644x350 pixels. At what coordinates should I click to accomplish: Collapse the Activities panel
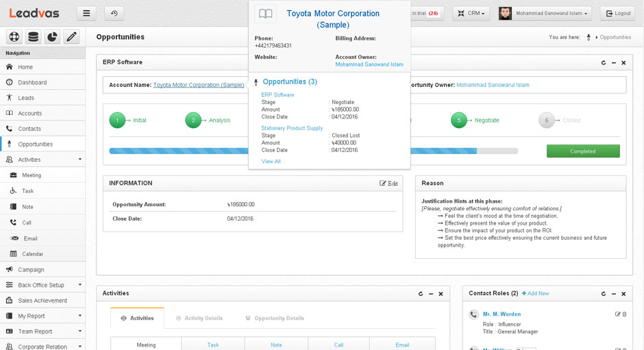[431, 294]
